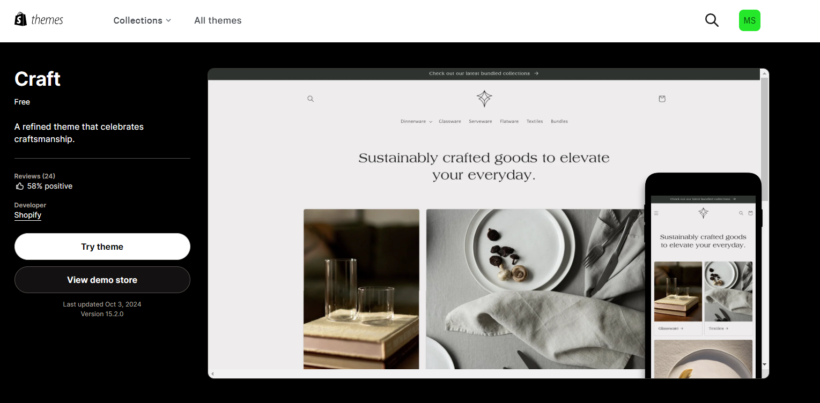
Task: Expand the Collections dropdown
Action: tap(141, 20)
